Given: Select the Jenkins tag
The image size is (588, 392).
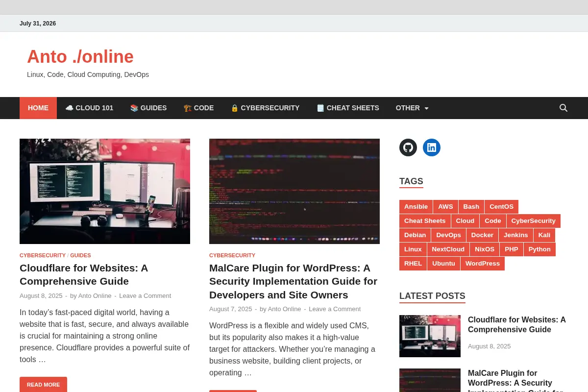Looking at the screenshot, I should tap(516, 235).
